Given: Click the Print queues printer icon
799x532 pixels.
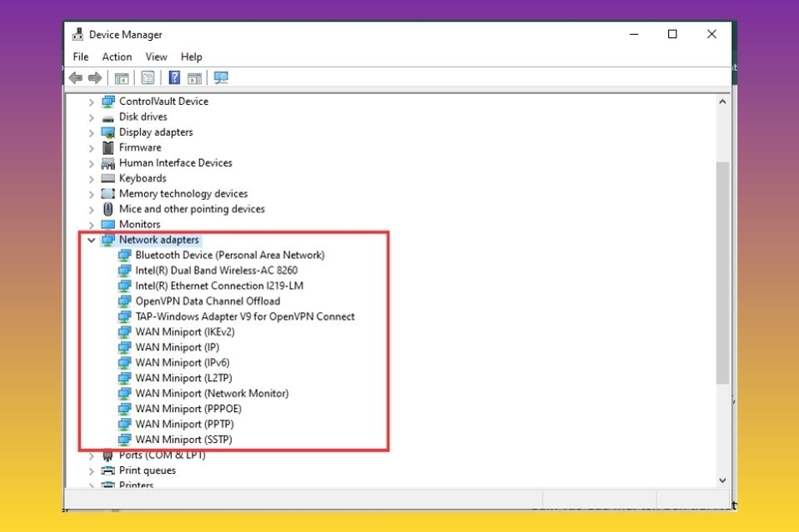Looking at the screenshot, I should point(108,470).
